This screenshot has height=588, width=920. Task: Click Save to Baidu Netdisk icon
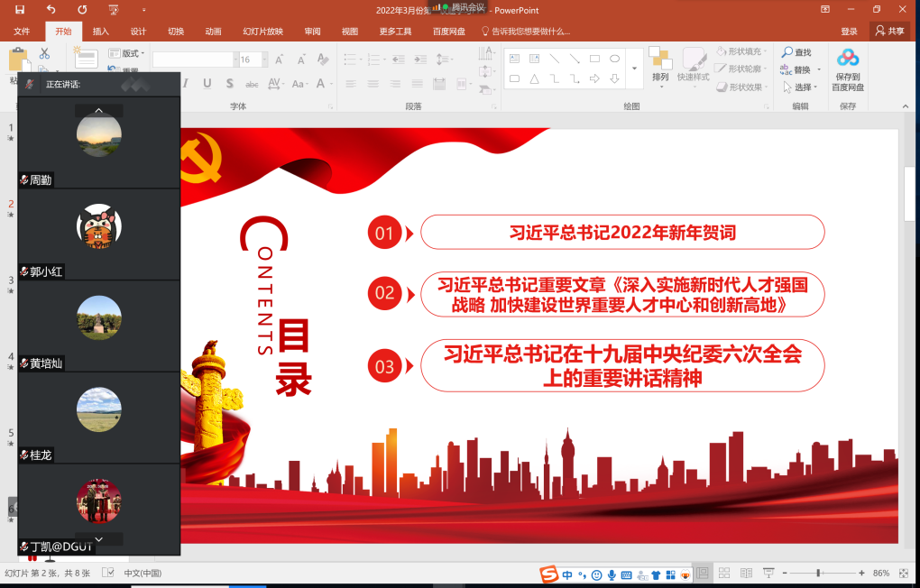848,68
